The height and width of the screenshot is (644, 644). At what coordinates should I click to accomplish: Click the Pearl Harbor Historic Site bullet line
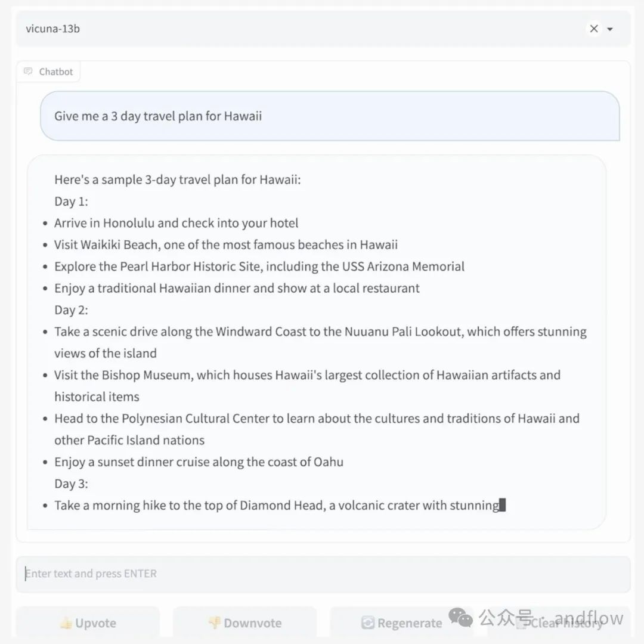[x=259, y=266]
